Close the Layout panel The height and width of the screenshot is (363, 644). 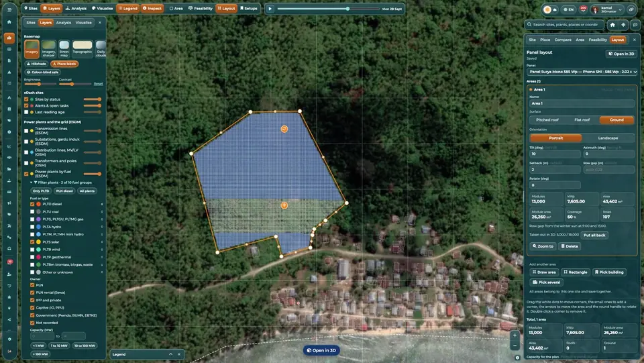tap(635, 40)
